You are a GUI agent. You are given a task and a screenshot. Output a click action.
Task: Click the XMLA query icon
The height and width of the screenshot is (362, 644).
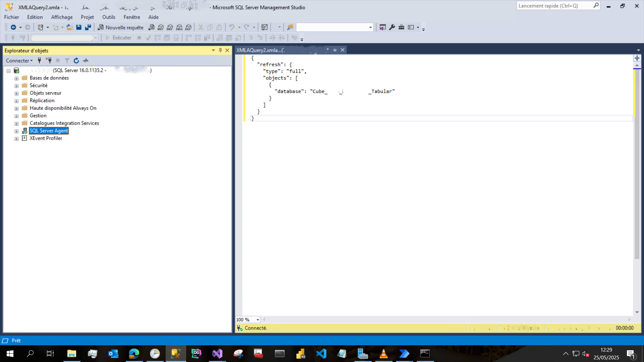click(x=179, y=27)
